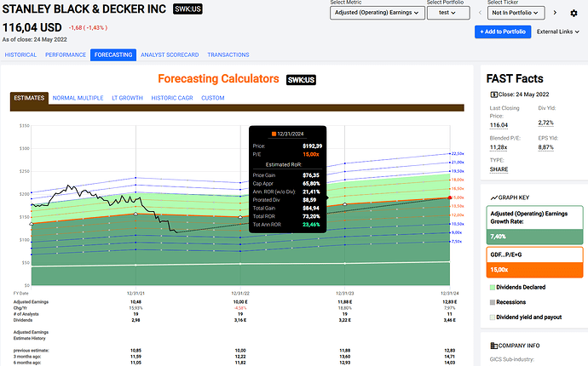588x366 pixels.
Task: Switch to the Analyst Scorecard tab
Action: pyautogui.click(x=170, y=54)
